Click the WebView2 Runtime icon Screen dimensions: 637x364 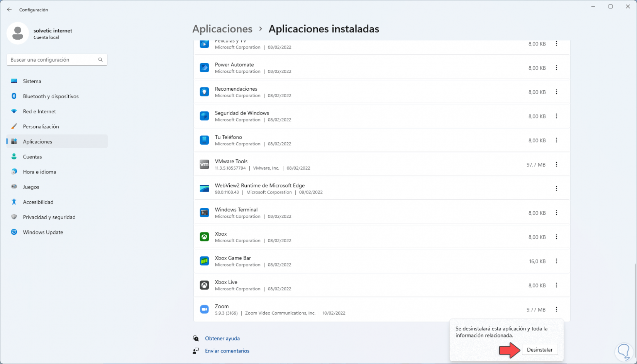(x=204, y=189)
